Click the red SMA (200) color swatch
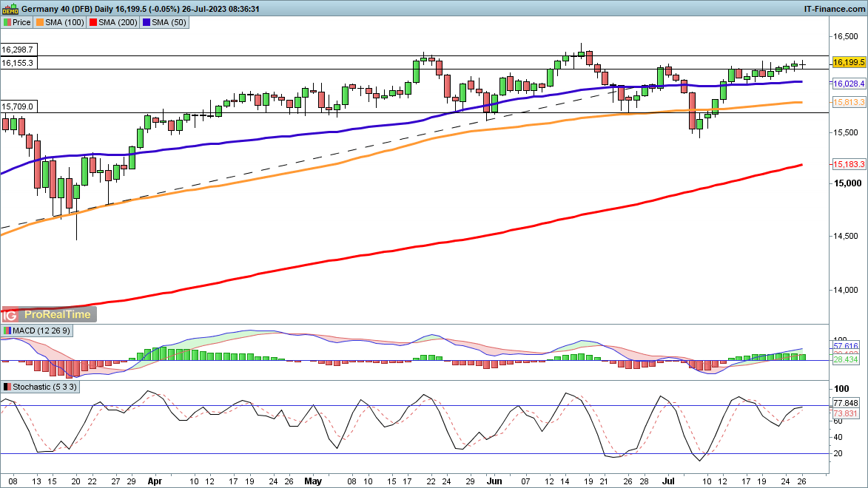The height and width of the screenshot is (488, 868). (93, 22)
